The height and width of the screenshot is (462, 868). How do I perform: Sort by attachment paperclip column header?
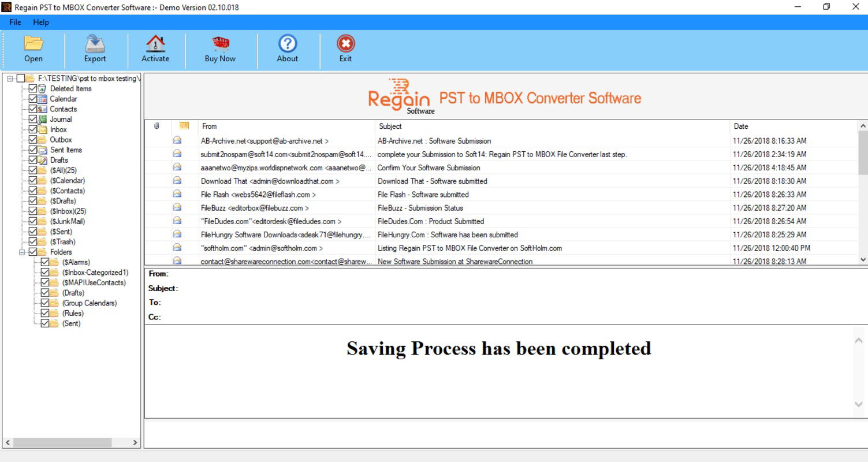(157, 126)
